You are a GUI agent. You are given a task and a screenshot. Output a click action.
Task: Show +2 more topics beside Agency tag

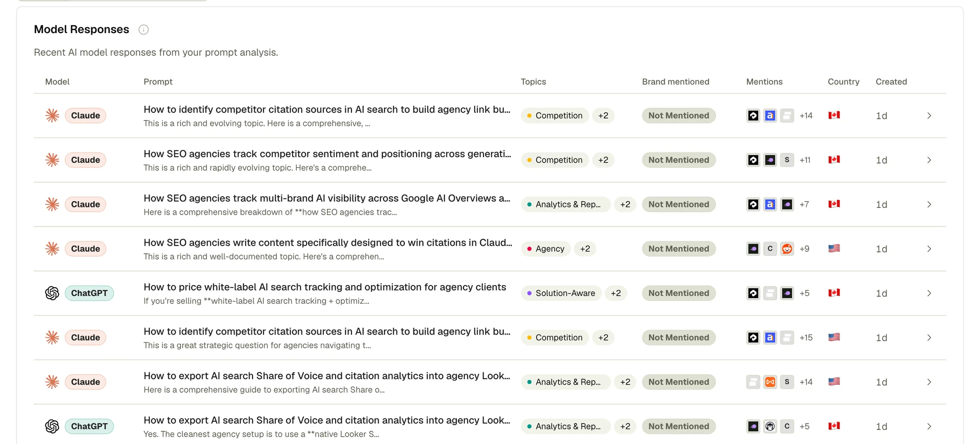(585, 249)
